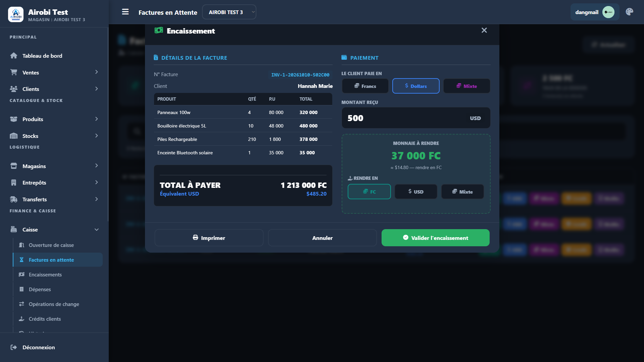The image size is (644, 362).
Task: Expand the Transferts submenu chevron
Action: pyautogui.click(x=97, y=199)
